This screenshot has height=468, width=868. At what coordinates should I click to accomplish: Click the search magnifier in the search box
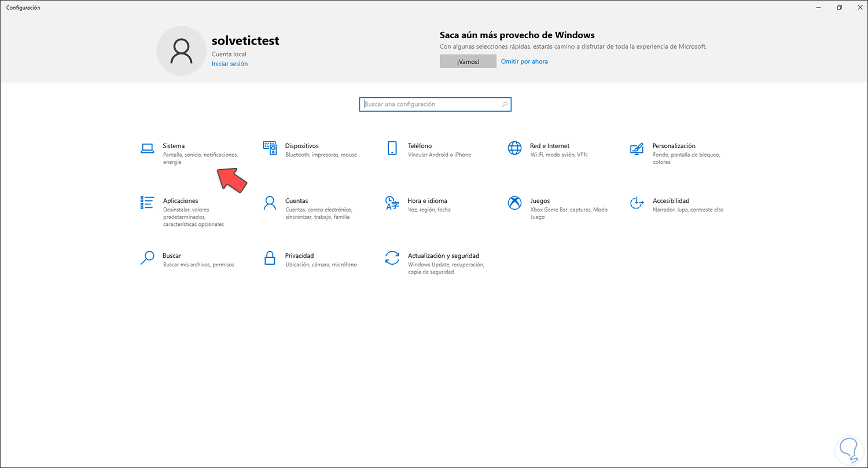click(505, 104)
